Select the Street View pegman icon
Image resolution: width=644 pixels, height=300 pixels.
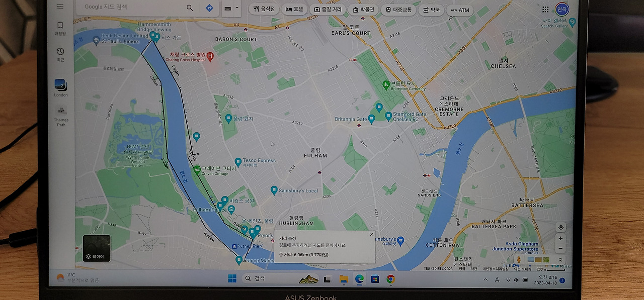point(519,259)
